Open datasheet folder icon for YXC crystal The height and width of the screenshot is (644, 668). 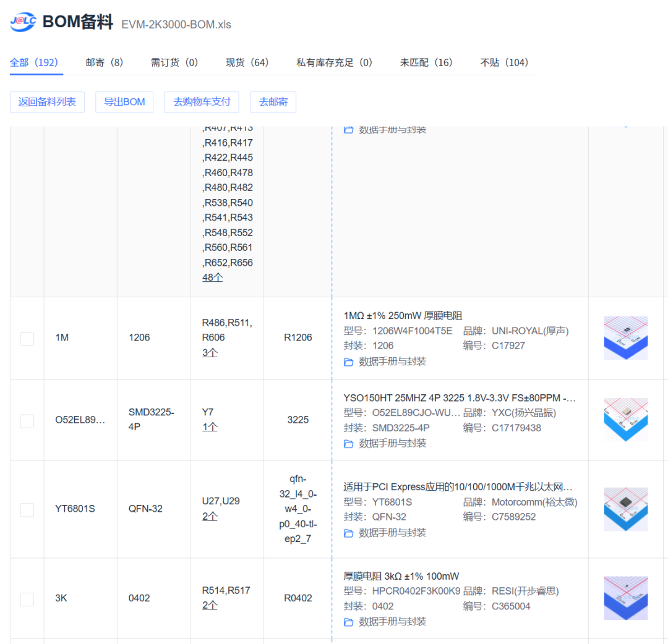click(348, 444)
